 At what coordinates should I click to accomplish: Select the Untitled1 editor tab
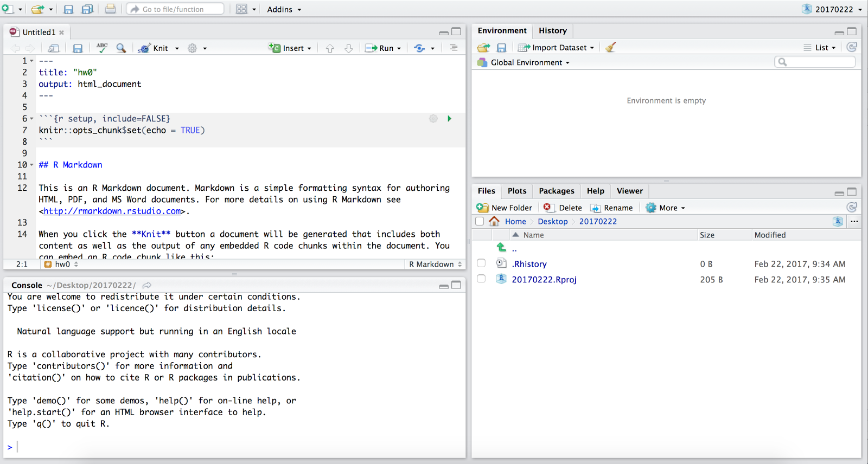coord(38,33)
